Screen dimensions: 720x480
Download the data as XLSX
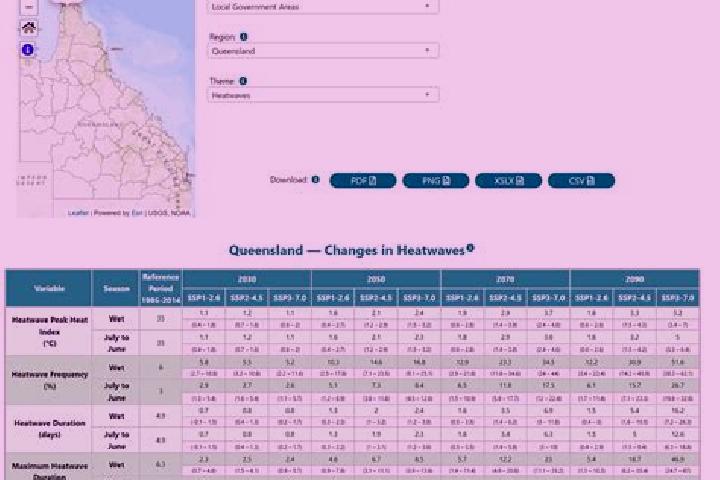(x=508, y=181)
